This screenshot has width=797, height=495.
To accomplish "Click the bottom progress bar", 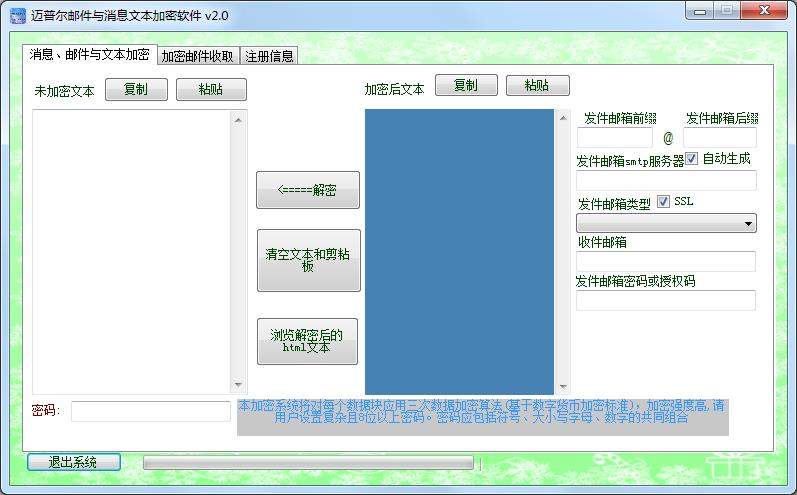I will 308,463.
